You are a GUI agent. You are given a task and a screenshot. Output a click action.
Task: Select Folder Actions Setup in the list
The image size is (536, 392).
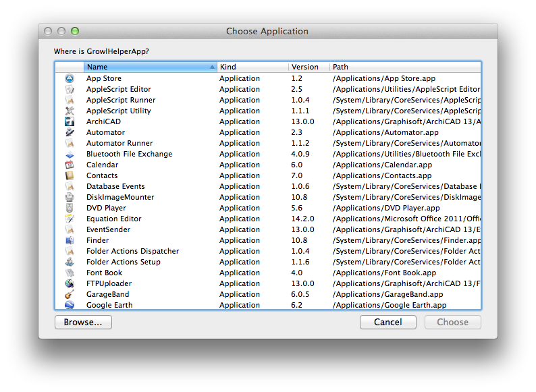(x=124, y=262)
